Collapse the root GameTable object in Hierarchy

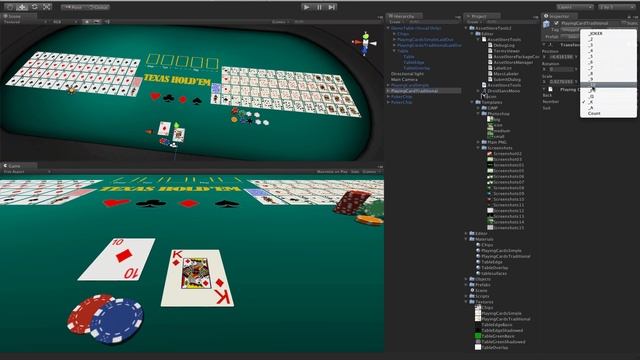coord(388,28)
